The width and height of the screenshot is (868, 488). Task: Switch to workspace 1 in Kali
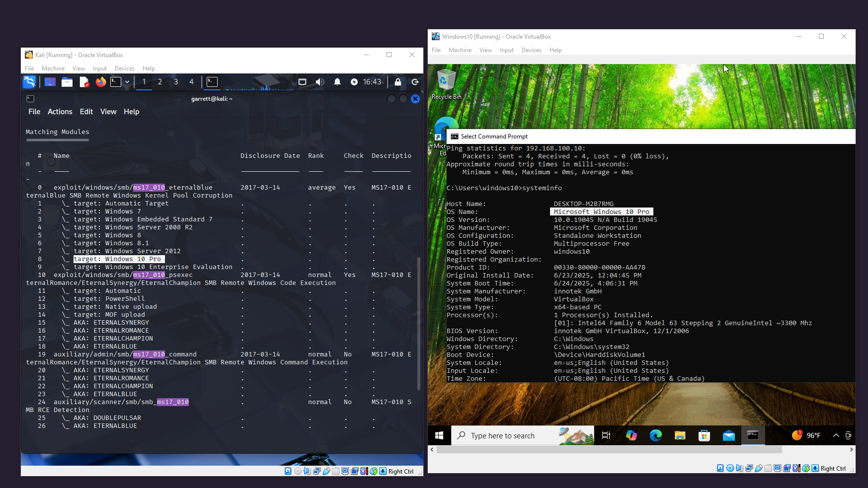[x=144, y=82]
